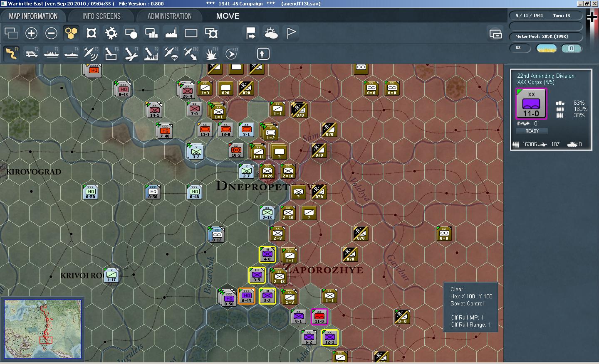The height and width of the screenshot is (364, 599).
Task: Click the XXX Corps (4/5) link
Action: [535, 82]
